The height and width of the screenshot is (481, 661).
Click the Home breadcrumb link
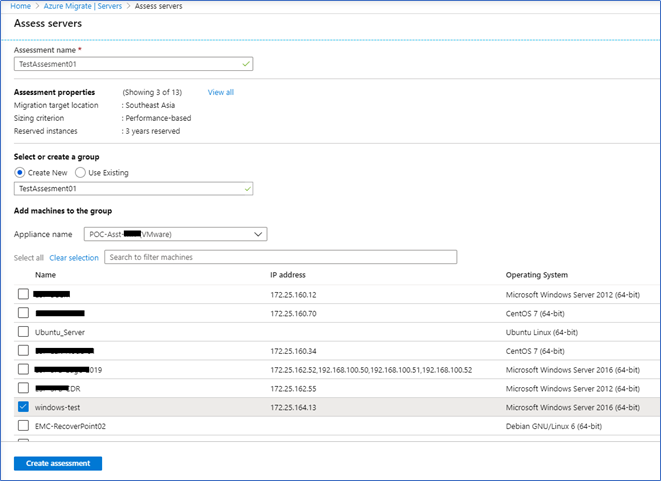point(17,5)
